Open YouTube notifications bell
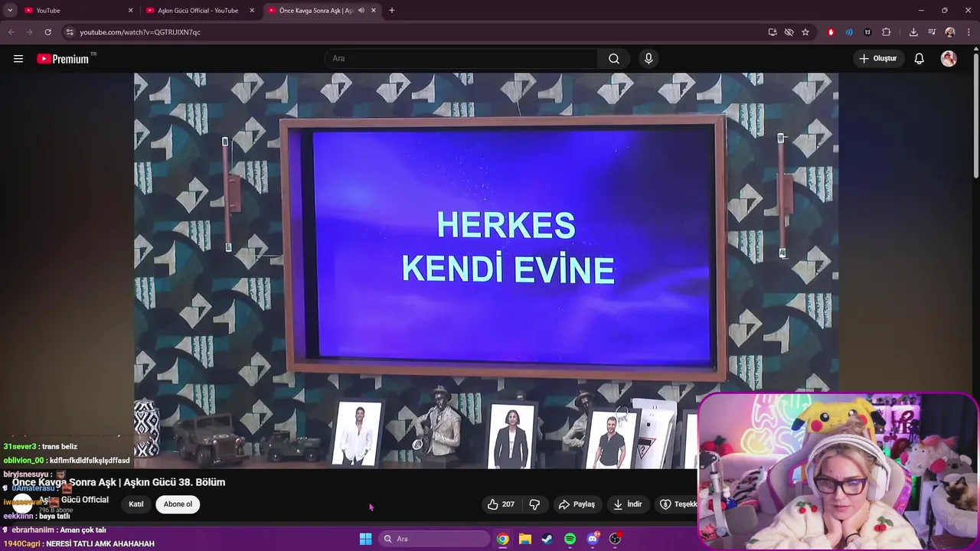The width and height of the screenshot is (980, 551). (920, 59)
